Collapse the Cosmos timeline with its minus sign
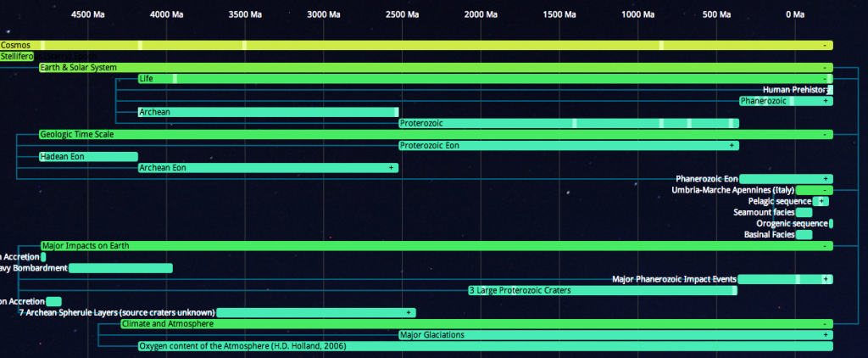Screen dimensions: 868x358 [825, 46]
